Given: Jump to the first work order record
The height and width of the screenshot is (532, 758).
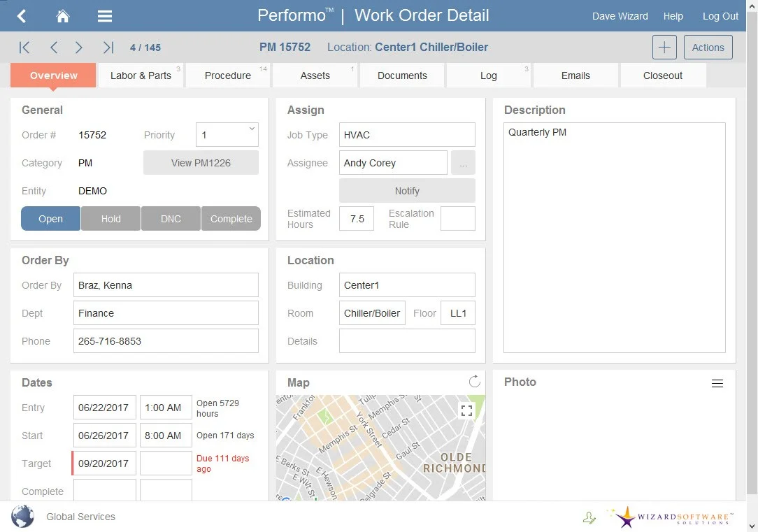Looking at the screenshot, I should pyautogui.click(x=24, y=48).
